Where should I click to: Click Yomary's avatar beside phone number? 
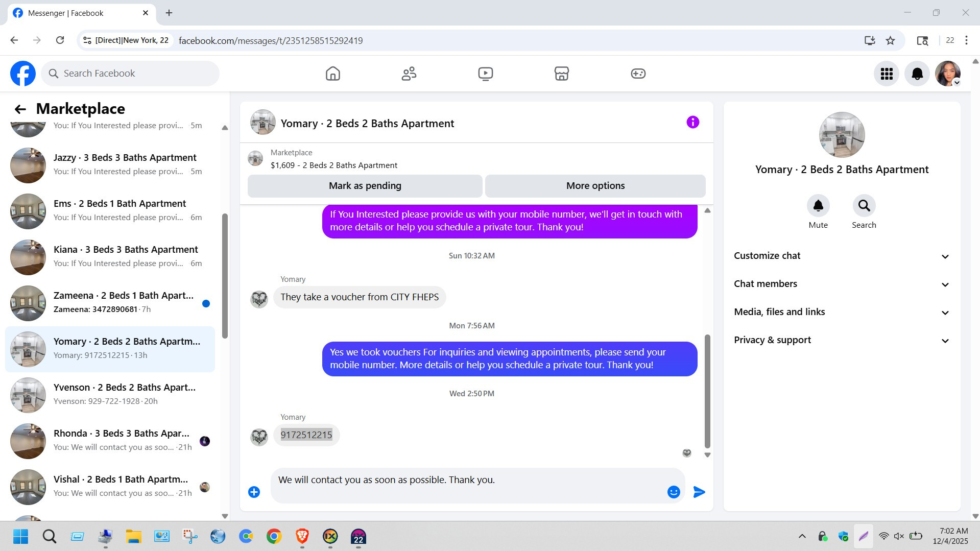pos(259,437)
